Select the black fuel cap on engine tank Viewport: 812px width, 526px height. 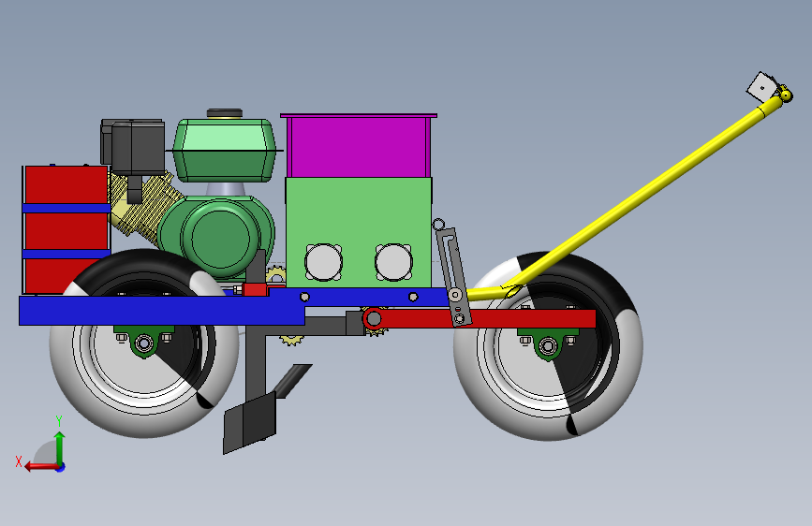(x=225, y=113)
